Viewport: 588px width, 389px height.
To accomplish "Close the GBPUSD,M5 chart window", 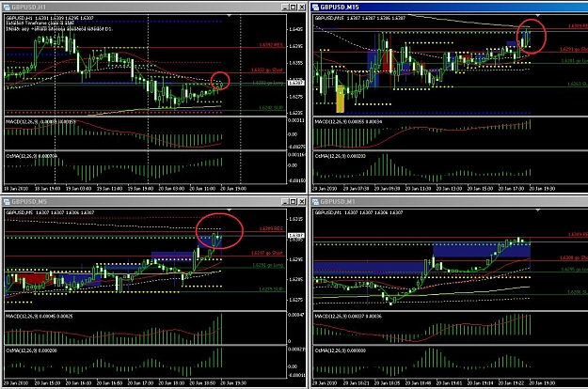I will (301, 201).
